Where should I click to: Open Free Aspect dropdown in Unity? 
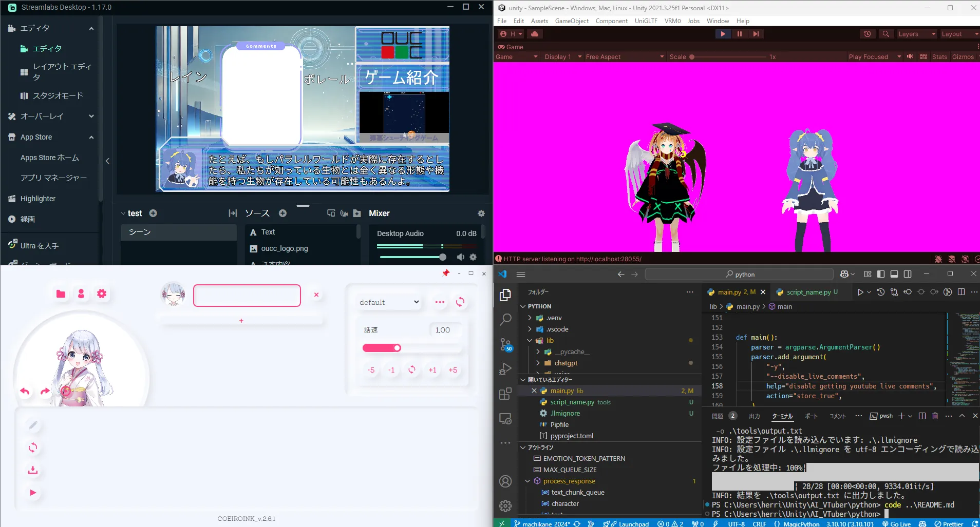click(x=625, y=56)
